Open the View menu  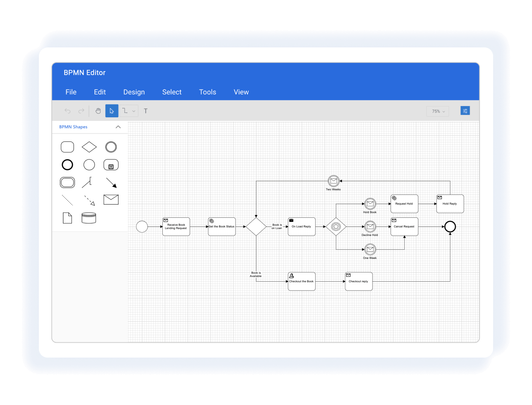coord(241,92)
